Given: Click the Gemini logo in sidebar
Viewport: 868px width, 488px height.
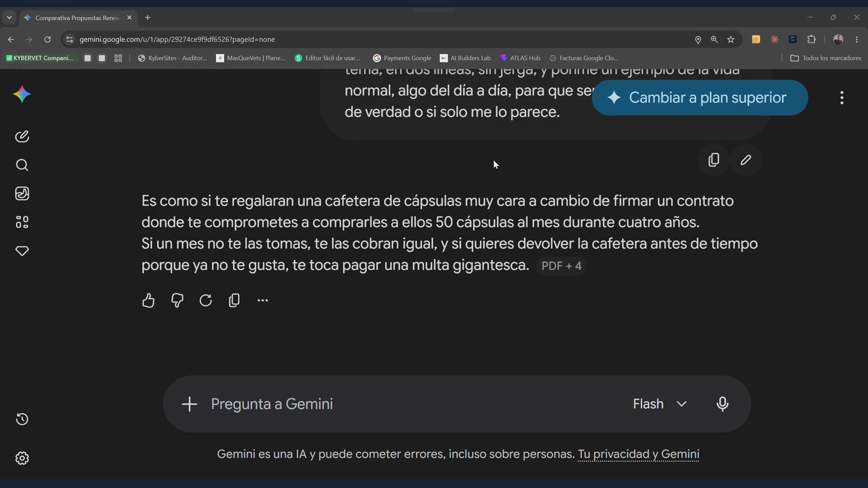Looking at the screenshot, I should (x=22, y=94).
